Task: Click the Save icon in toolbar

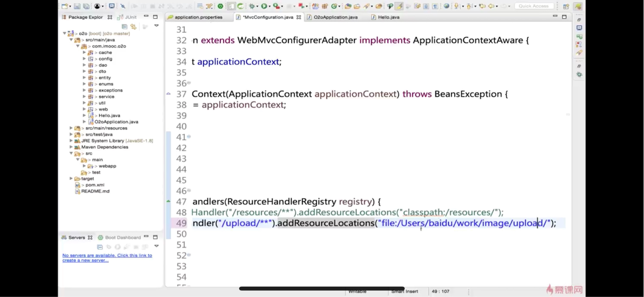Action: pos(77,6)
